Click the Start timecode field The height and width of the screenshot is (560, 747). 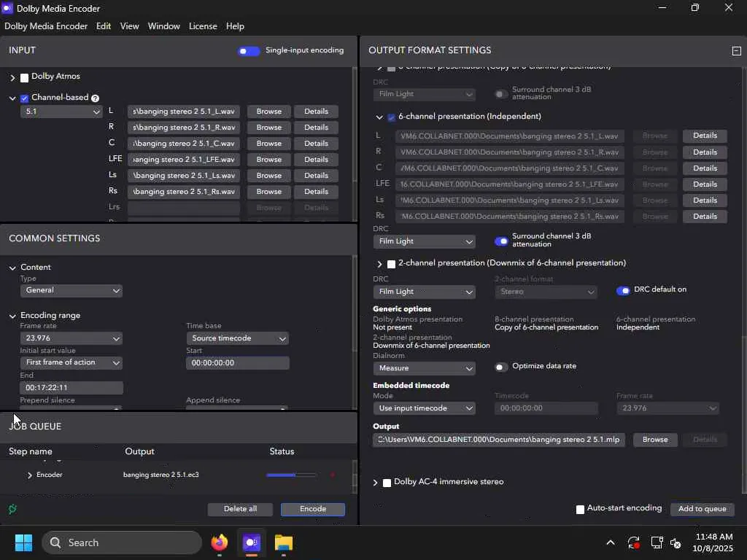click(x=237, y=363)
